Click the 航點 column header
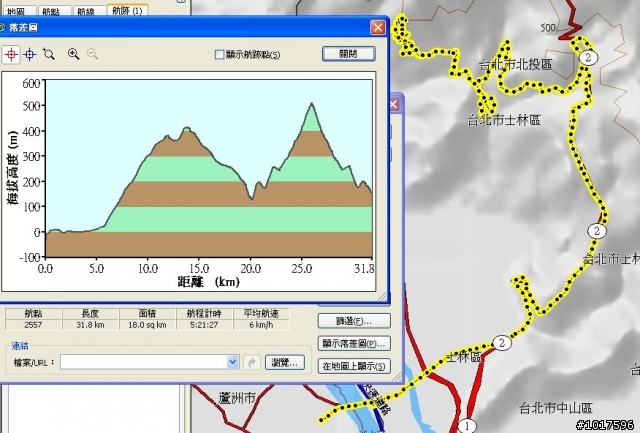The width and height of the screenshot is (640, 433). click(33, 313)
